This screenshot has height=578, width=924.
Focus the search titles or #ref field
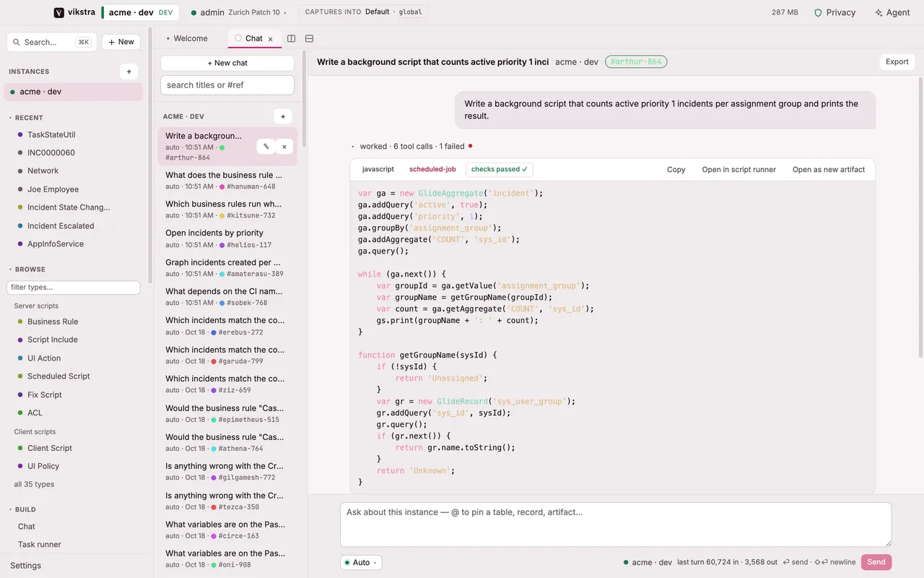227,85
